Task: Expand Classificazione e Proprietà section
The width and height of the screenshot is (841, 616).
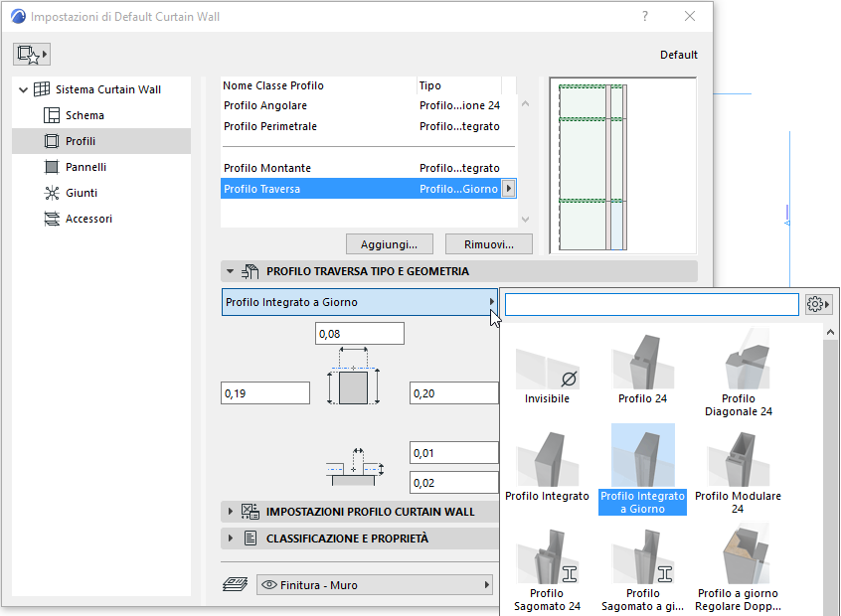Action: tap(230, 538)
